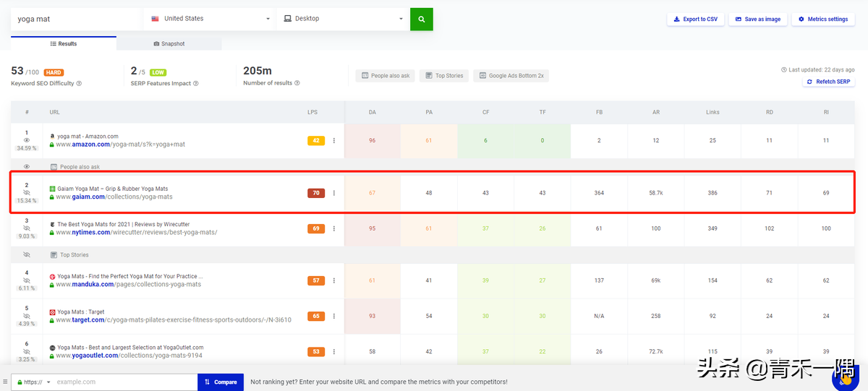Open the www.gaiam.com collections link
Image resolution: width=868 pixels, height=391 pixels.
pyautogui.click(x=114, y=197)
